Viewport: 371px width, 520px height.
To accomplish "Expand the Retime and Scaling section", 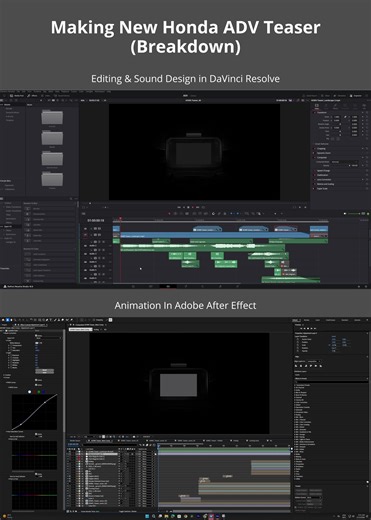I will coord(325,184).
